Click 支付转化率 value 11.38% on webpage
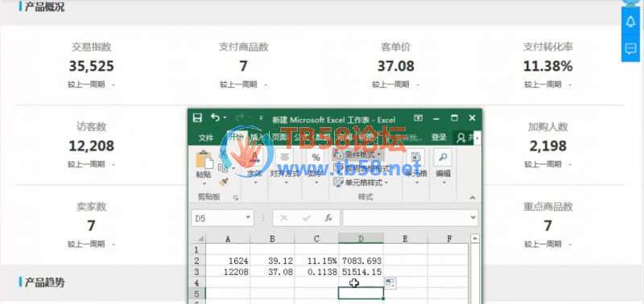This screenshot has height=304, width=644. pos(548,66)
